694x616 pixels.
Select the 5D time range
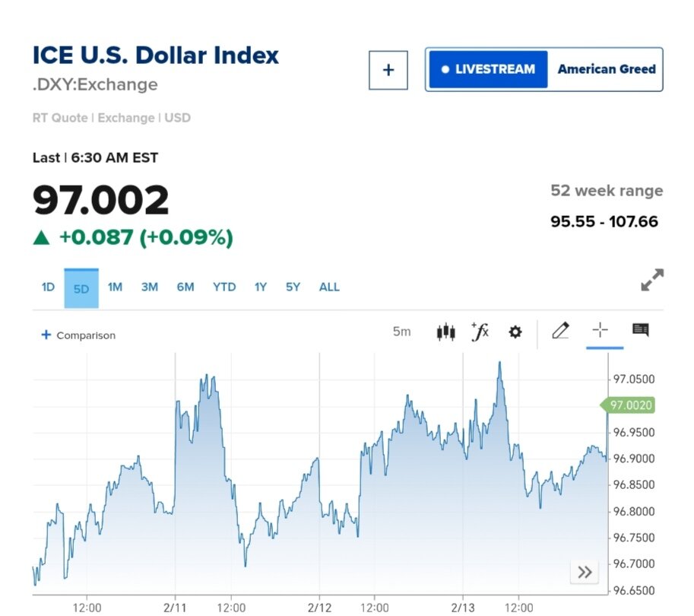tap(81, 288)
